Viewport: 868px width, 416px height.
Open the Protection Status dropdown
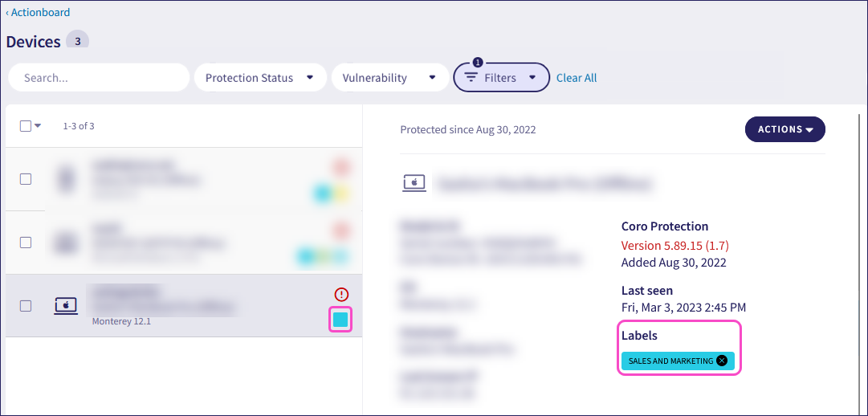pyautogui.click(x=260, y=78)
